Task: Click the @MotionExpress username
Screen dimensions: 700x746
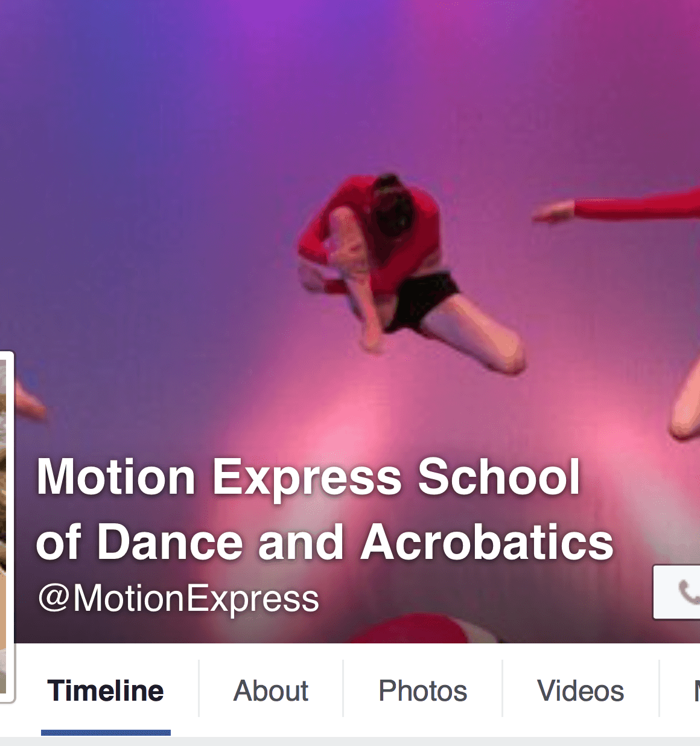Action: click(179, 599)
